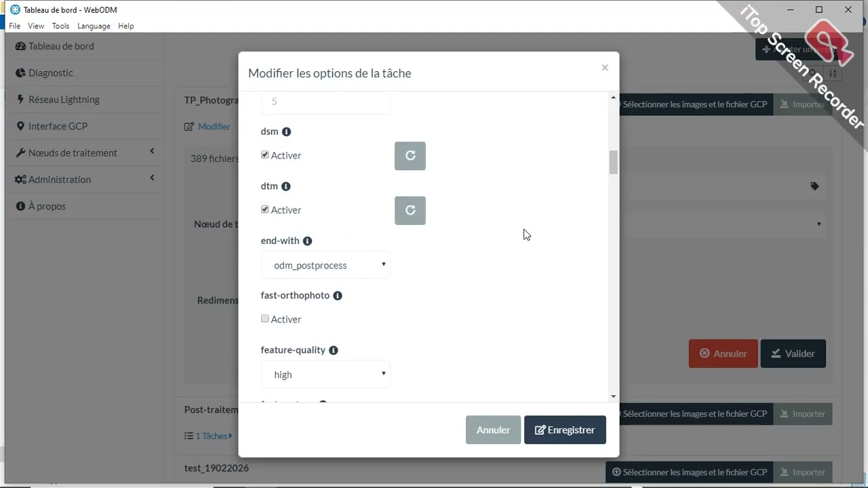Toggle the dtm Activer checkbox

click(x=265, y=209)
